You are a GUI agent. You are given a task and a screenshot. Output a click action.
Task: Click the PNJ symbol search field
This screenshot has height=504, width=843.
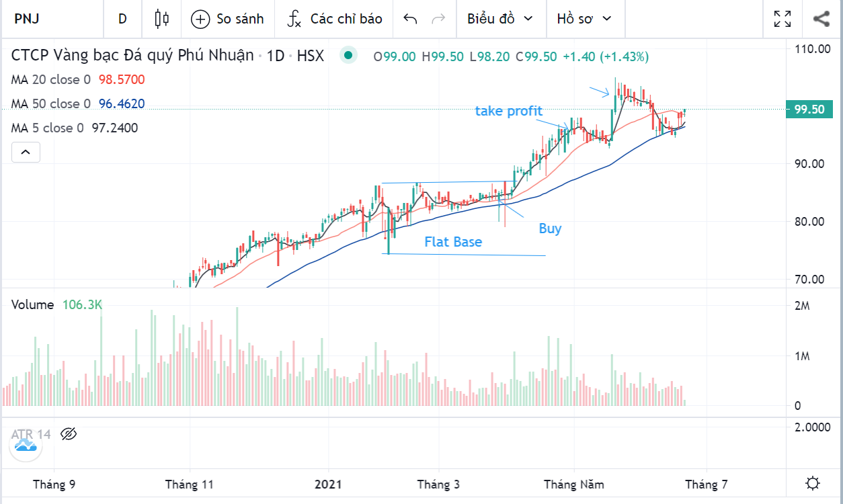52,19
